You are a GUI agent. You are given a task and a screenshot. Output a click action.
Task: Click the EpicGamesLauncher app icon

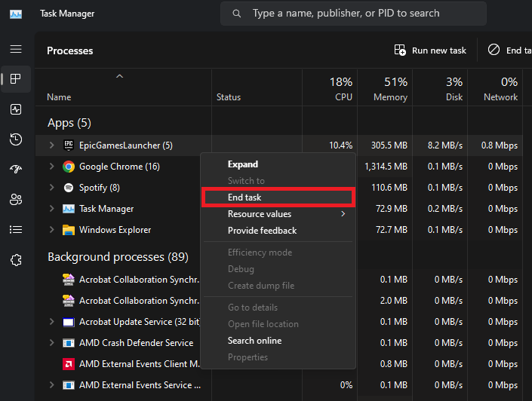point(69,145)
